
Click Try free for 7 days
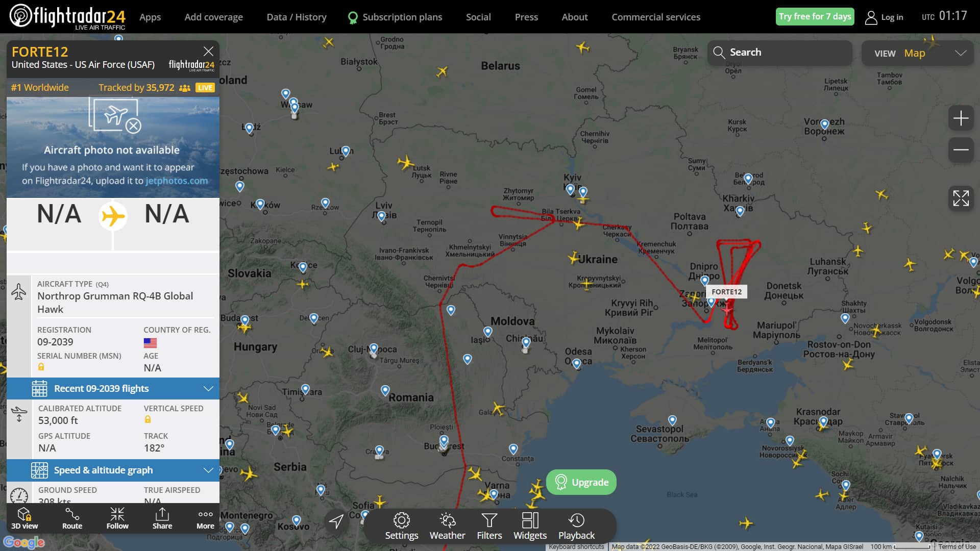[x=815, y=16]
